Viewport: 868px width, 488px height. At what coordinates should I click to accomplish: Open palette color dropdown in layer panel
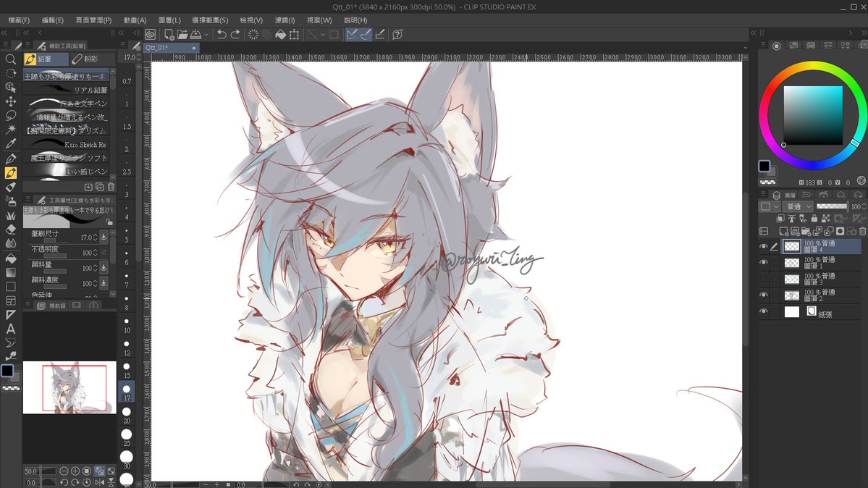pyautogui.click(x=768, y=206)
